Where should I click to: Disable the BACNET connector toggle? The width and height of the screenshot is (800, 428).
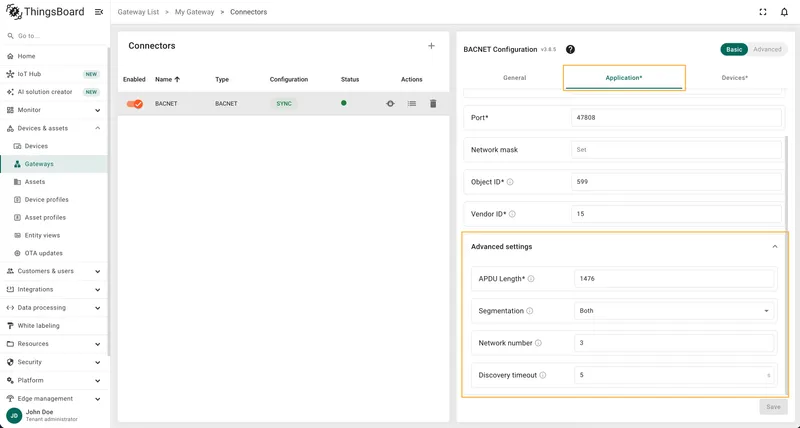coord(135,104)
